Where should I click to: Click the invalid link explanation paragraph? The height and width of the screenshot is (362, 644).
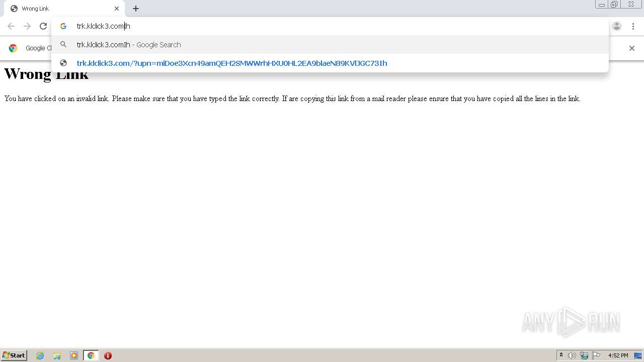[292, 99]
